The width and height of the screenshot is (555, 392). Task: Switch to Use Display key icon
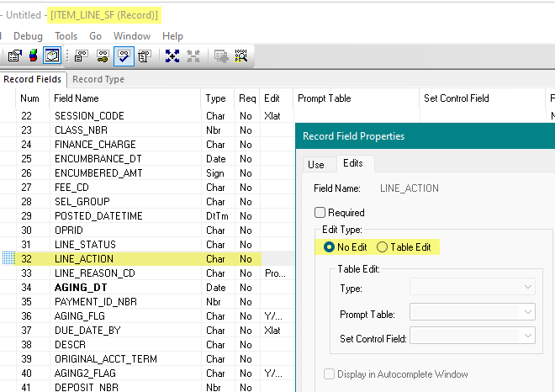click(103, 56)
